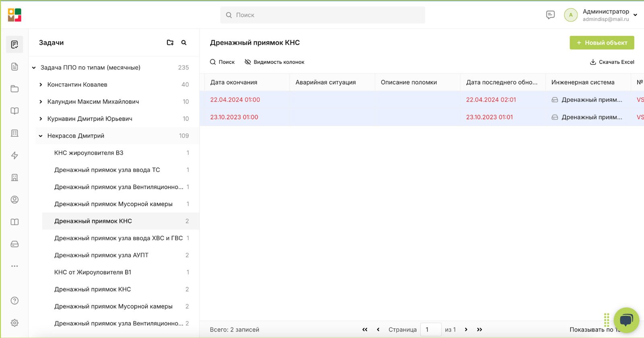Click the administrator avatar circle

pos(571,15)
